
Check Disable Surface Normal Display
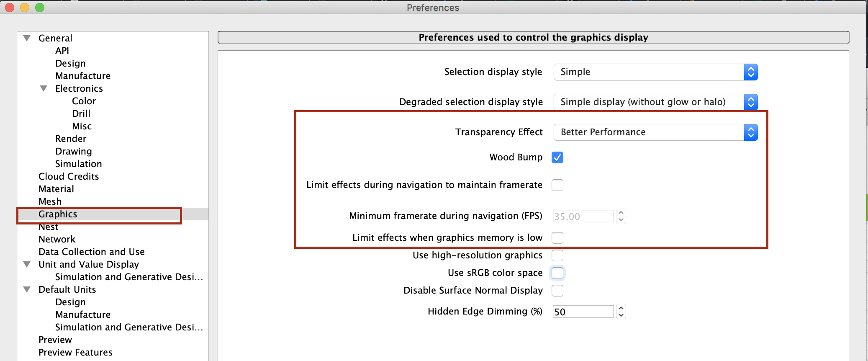point(557,291)
